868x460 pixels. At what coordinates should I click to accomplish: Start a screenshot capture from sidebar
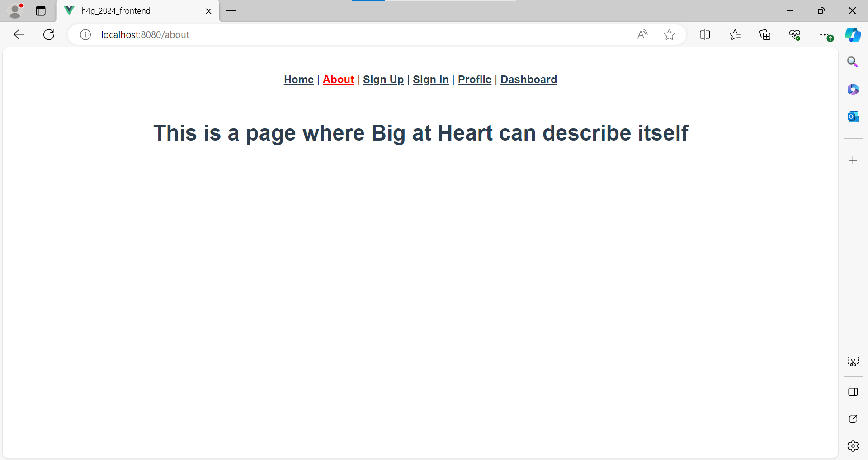coord(853,361)
